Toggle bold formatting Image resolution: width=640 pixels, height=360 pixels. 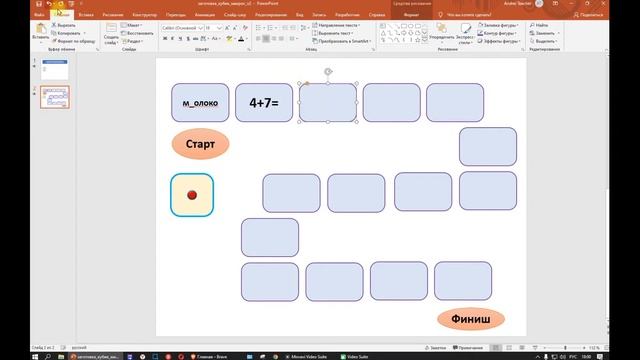pyautogui.click(x=165, y=39)
